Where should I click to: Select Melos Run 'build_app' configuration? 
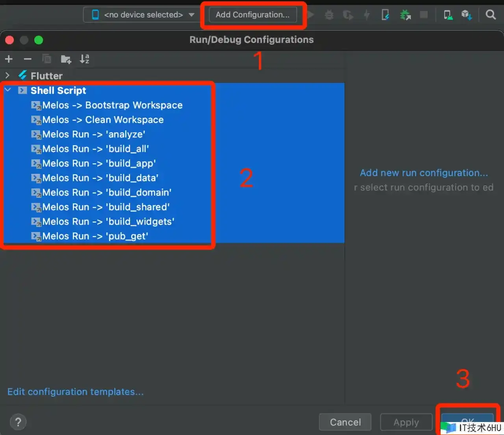[x=99, y=163]
